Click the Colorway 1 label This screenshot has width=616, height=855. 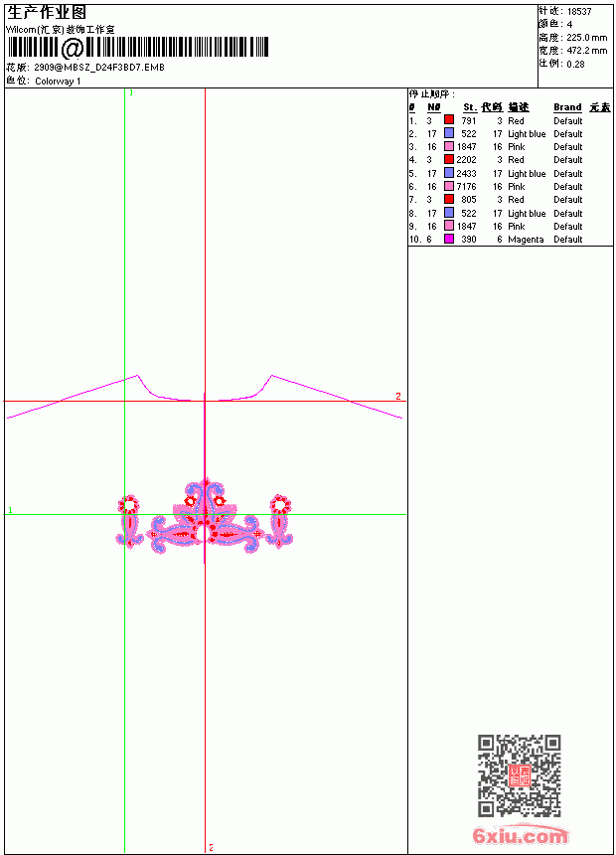click(58, 82)
